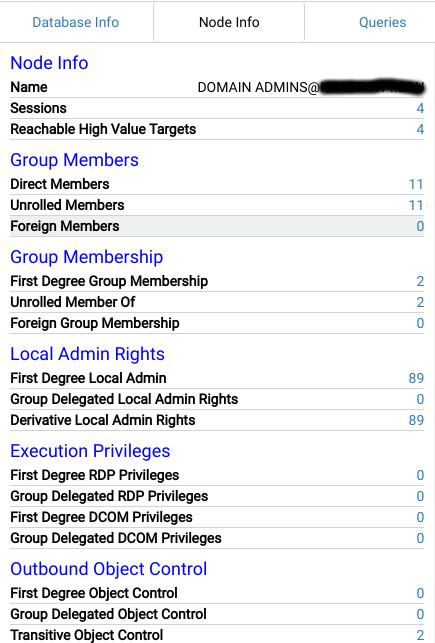Click the Sessions count value
The image size is (435, 643).
[x=420, y=108]
